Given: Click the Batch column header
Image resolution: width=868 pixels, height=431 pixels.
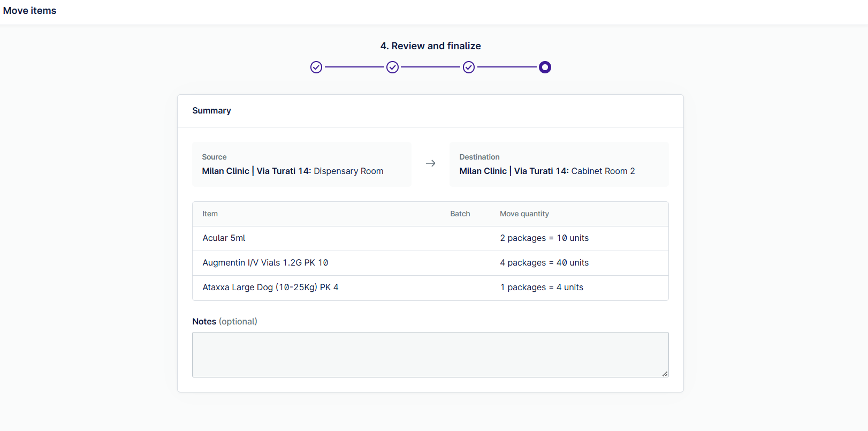Looking at the screenshot, I should [460, 214].
